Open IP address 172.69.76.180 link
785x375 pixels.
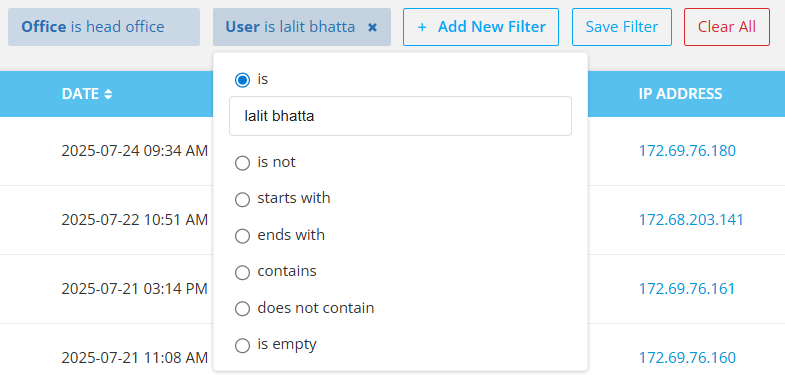click(687, 151)
